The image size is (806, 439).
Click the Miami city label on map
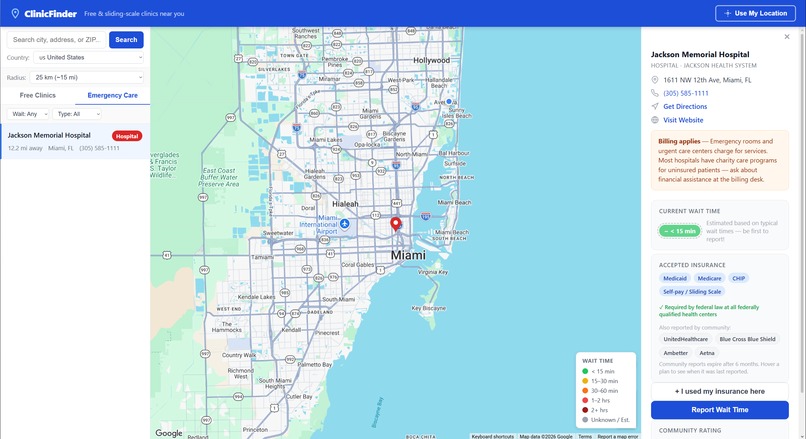[x=408, y=255]
